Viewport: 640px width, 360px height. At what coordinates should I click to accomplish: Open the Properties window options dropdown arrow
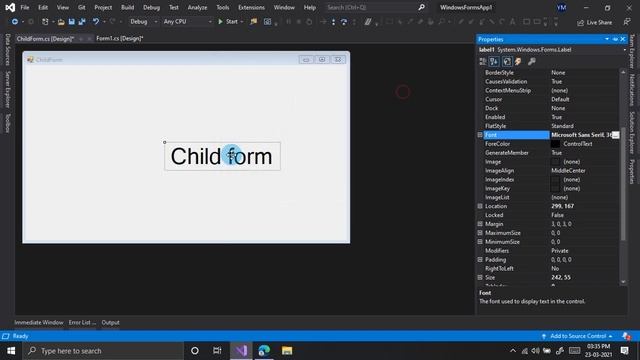point(607,39)
